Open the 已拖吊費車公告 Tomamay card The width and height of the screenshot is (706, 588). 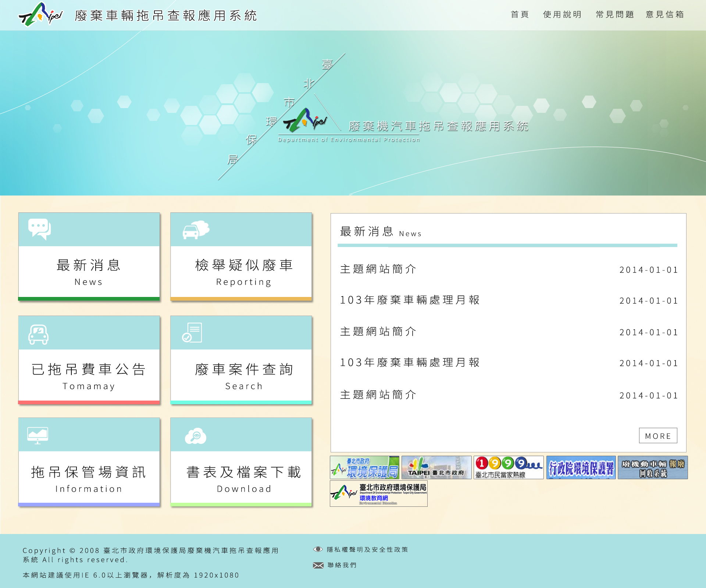coord(89,360)
